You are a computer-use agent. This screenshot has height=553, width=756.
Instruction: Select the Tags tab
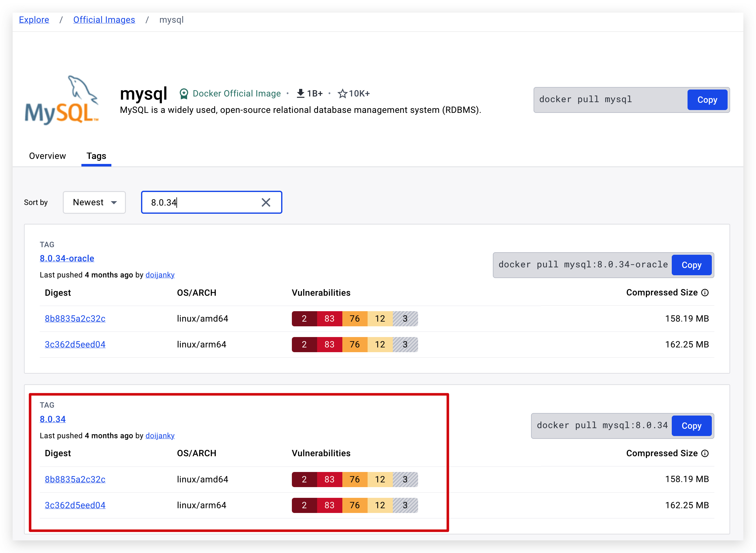[x=96, y=156]
